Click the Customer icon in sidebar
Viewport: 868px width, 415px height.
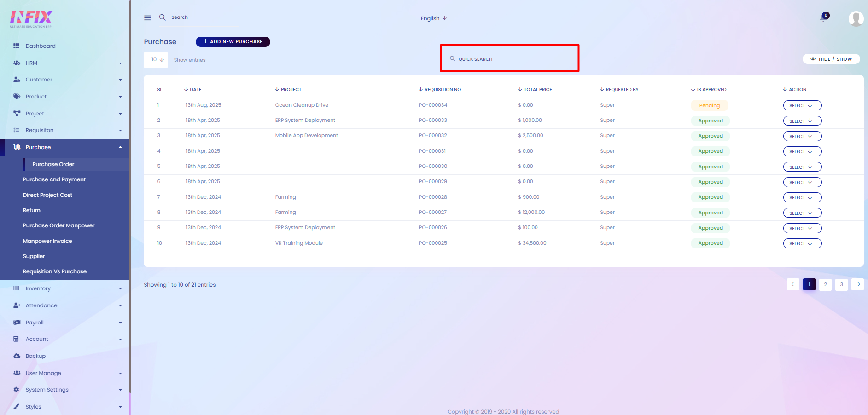17,80
